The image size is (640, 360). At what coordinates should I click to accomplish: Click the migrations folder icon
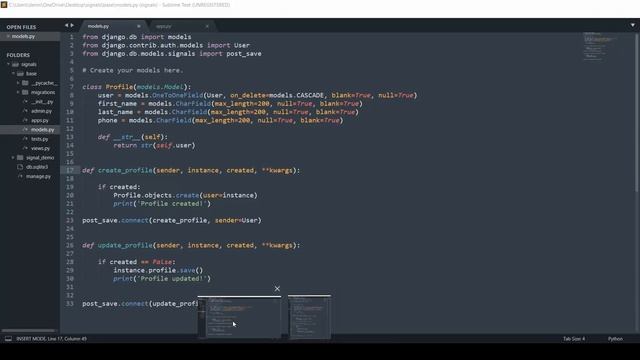[25, 92]
